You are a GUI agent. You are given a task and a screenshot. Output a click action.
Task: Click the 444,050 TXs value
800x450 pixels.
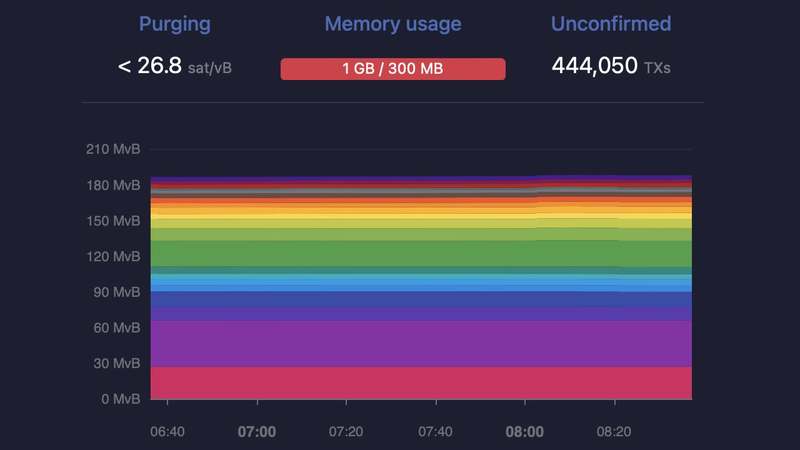611,66
